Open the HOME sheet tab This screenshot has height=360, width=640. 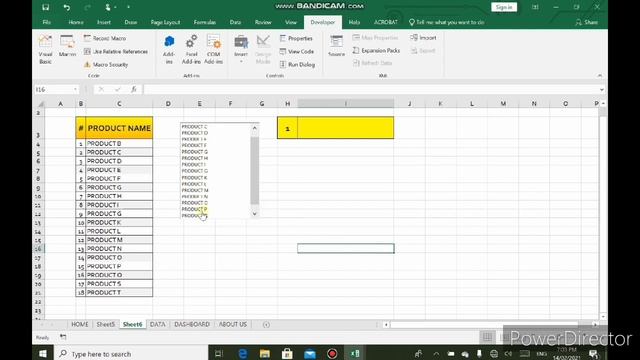[x=80, y=324]
